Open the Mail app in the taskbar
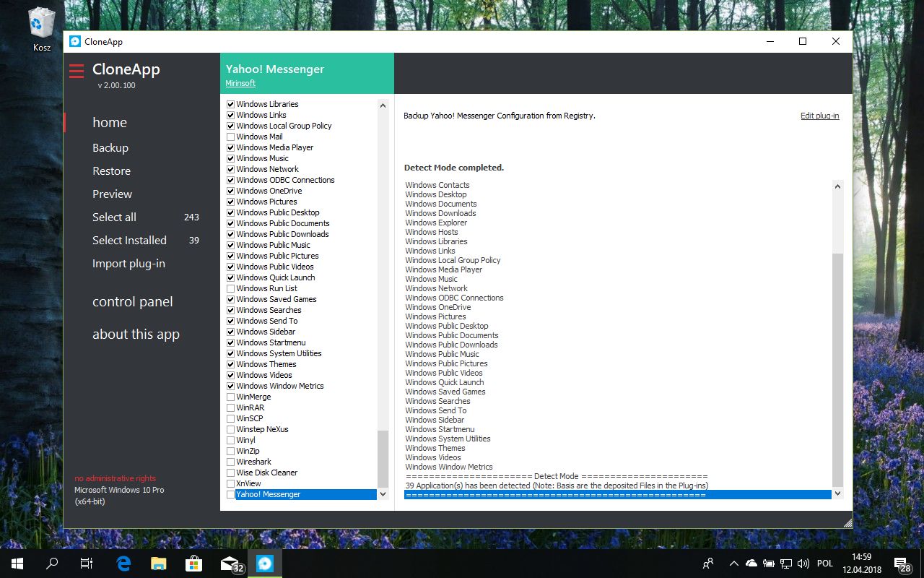Viewport: 924px width, 578px height. click(230, 564)
